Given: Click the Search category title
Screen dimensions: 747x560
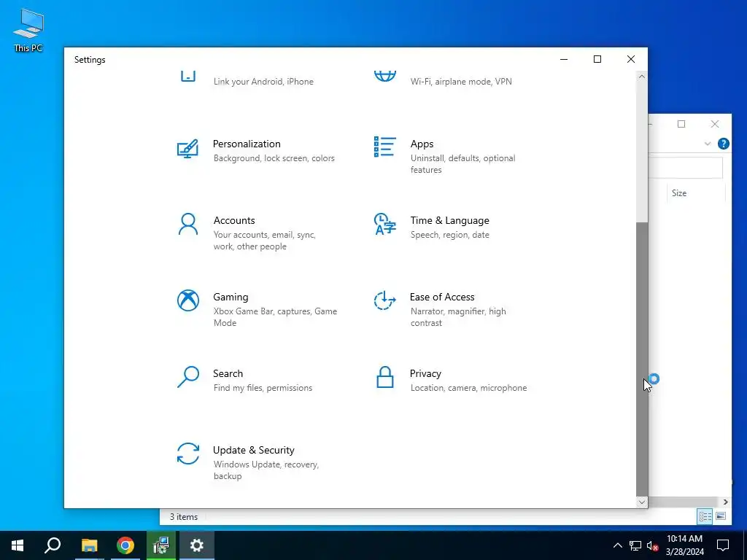Looking at the screenshot, I should pyautogui.click(x=228, y=373).
